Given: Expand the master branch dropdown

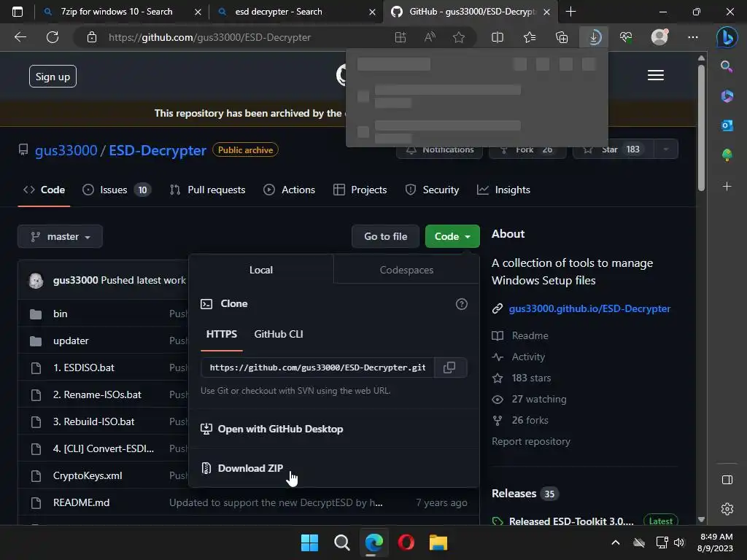Looking at the screenshot, I should coord(60,237).
